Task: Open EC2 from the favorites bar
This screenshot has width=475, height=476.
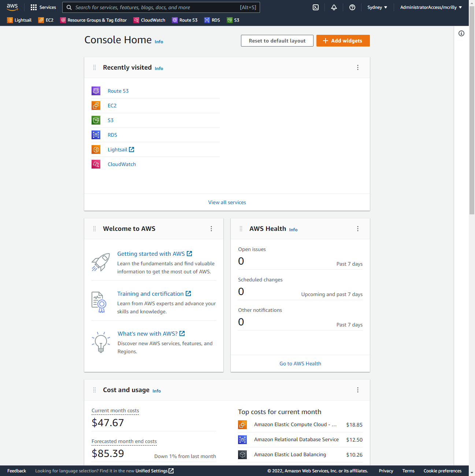Action: [46, 20]
